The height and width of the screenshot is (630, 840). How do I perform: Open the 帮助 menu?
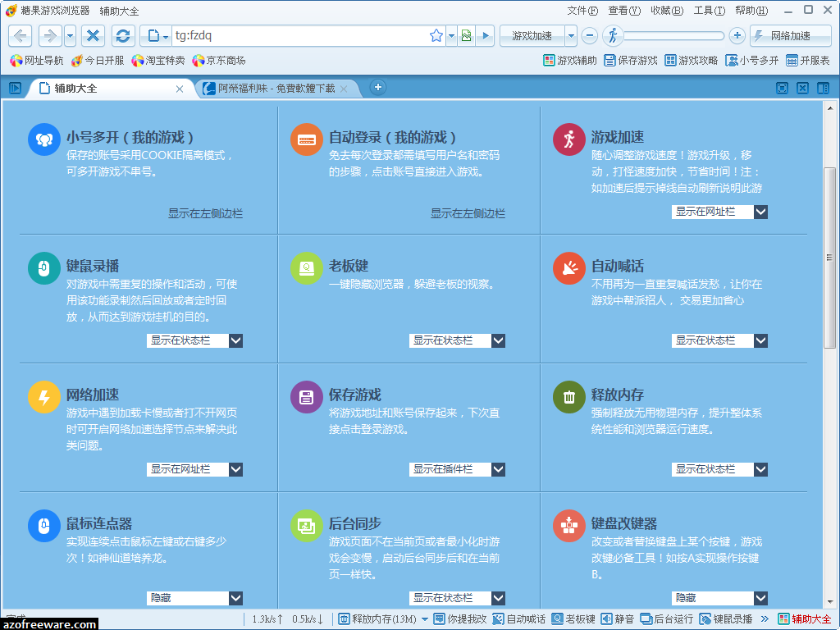[x=751, y=11]
